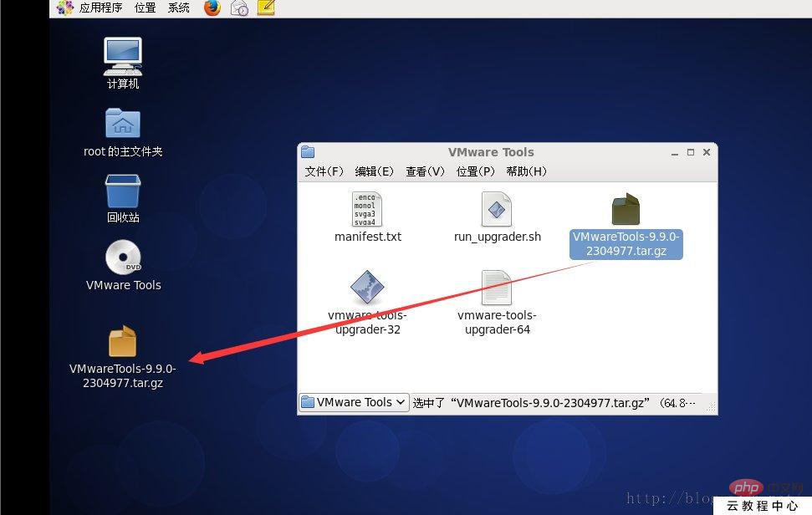Open the Computer desktop icon

pos(123,56)
